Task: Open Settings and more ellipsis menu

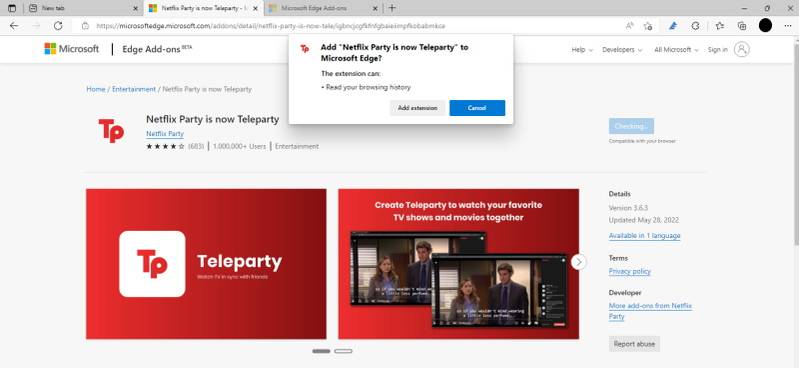Action: pyautogui.click(x=788, y=25)
